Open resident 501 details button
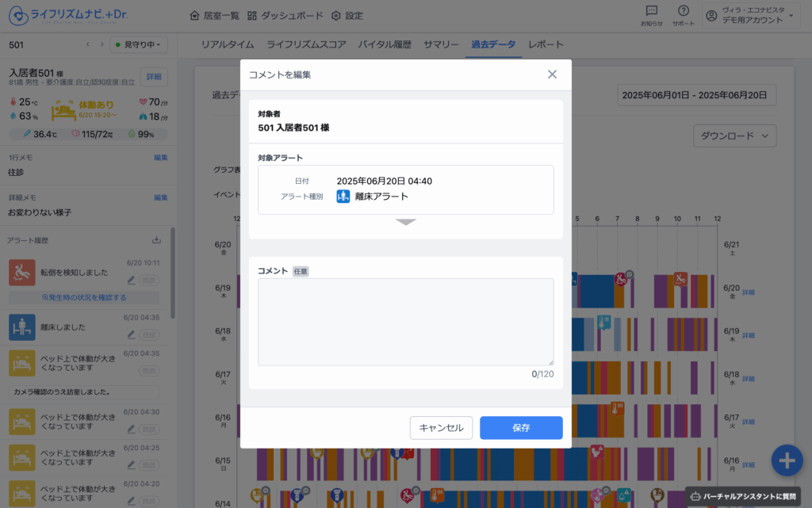Image resolution: width=812 pixels, height=508 pixels. (x=154, y=77)
